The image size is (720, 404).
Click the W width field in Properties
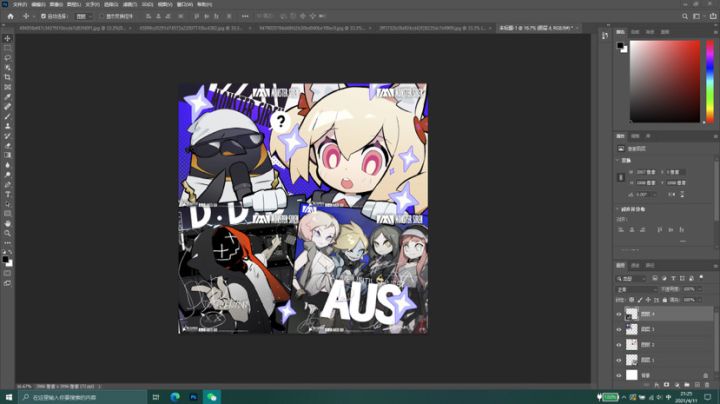[x=647, y=172]
